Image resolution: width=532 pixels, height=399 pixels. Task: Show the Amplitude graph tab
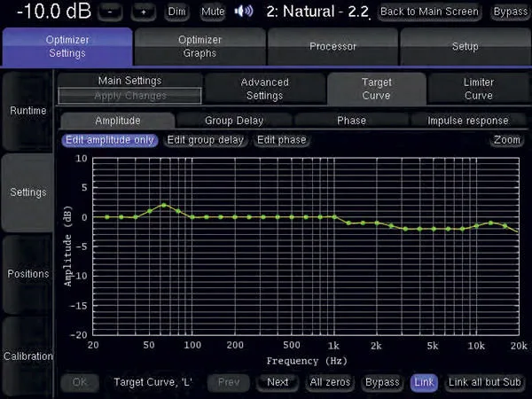coord(118,121)
